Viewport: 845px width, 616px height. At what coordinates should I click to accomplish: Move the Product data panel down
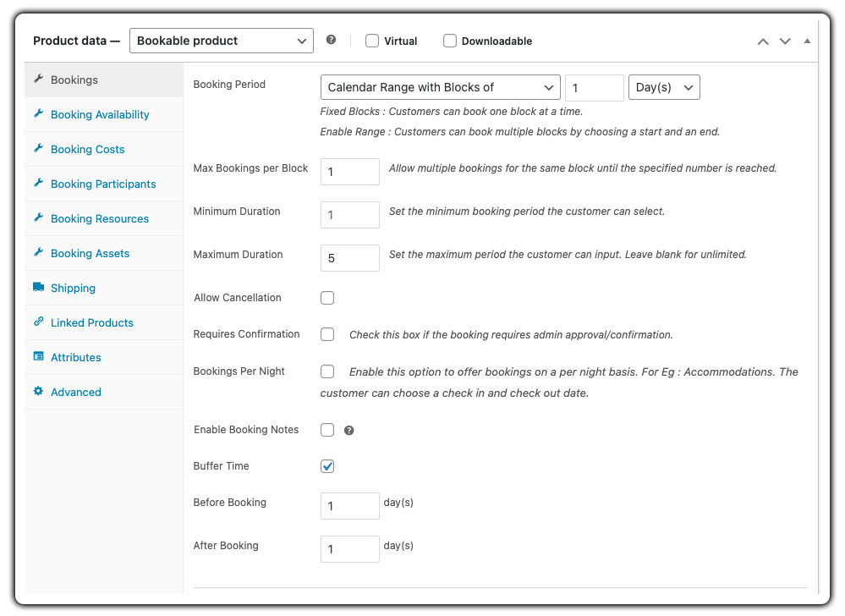click(x=785, y=41)
